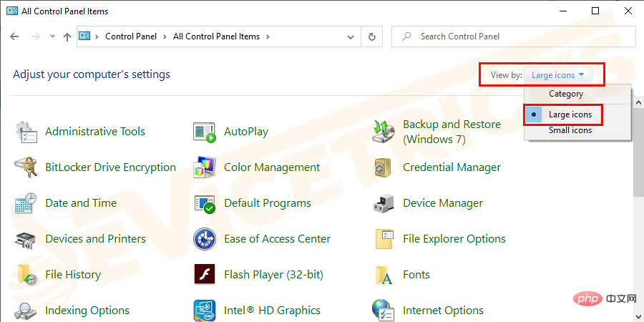Viewport: 644px width, 322px height.
Task: Open the Date and Time link
Action: [x=81, y=203]
